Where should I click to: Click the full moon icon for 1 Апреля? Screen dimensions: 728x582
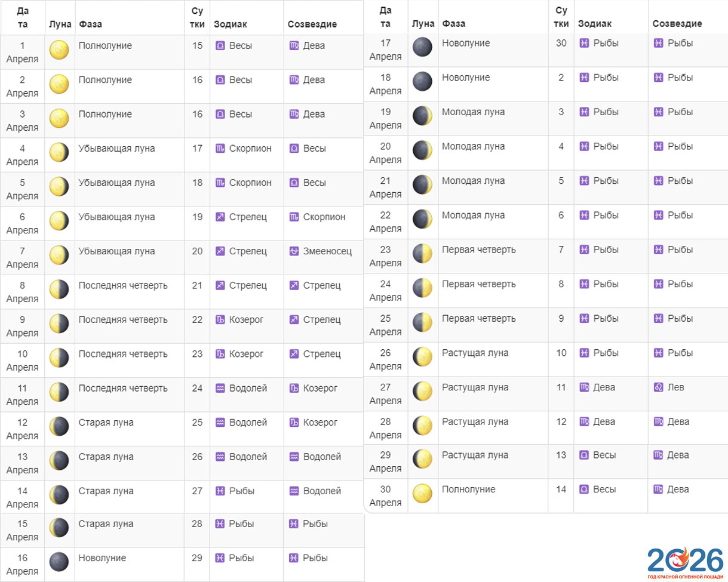[x=59, y=50]
